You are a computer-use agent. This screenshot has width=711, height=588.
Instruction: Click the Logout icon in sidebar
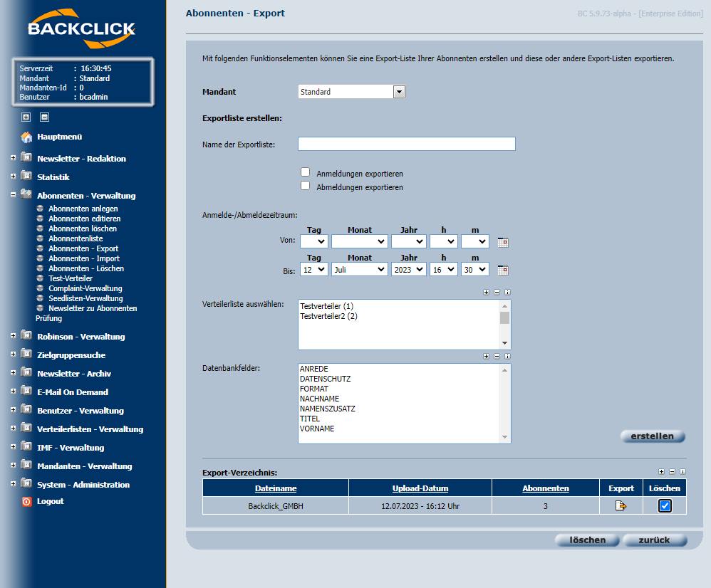click(x=27, y=502)
